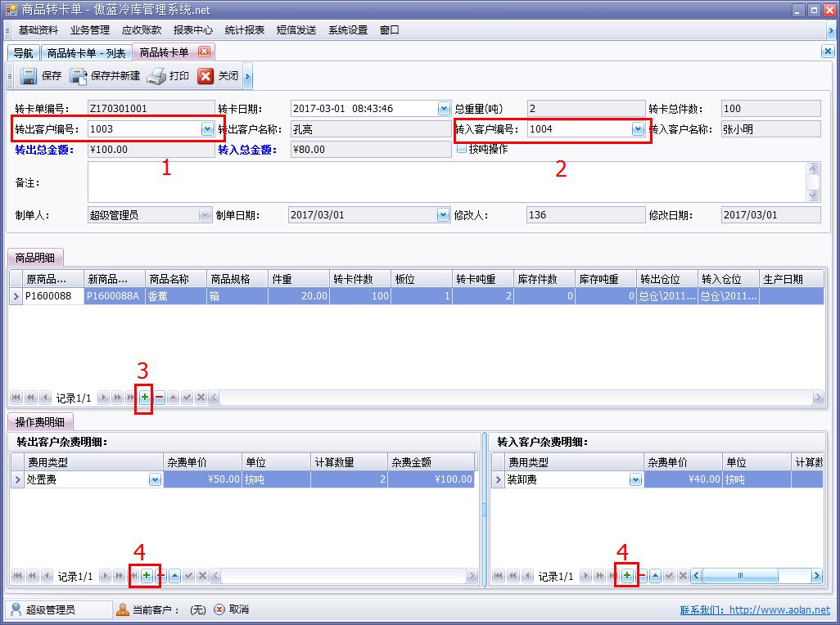Open the 转出客户编号 dropdown
This screenshot has height=625, width=840.
206,129
